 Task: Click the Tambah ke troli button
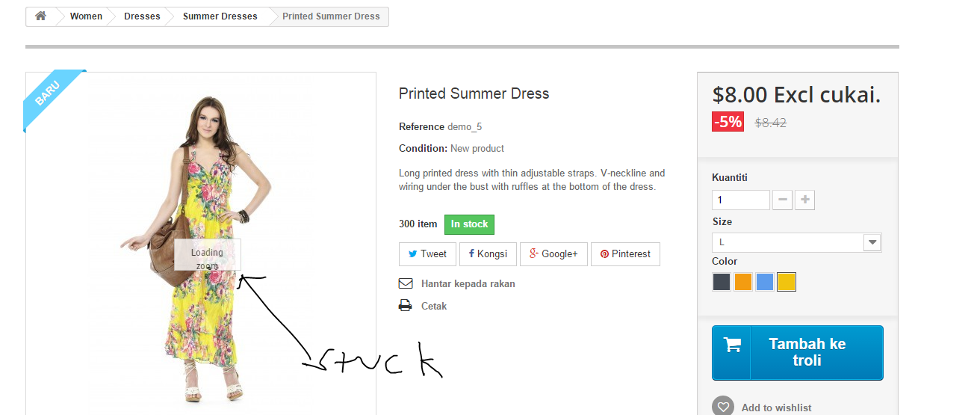coord(797,352)
